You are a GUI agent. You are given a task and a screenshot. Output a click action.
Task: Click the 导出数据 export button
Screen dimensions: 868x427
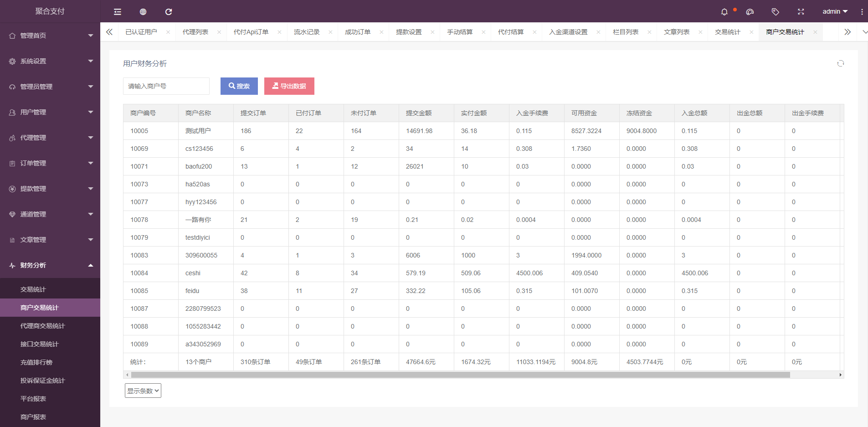[x=289, y=86]
